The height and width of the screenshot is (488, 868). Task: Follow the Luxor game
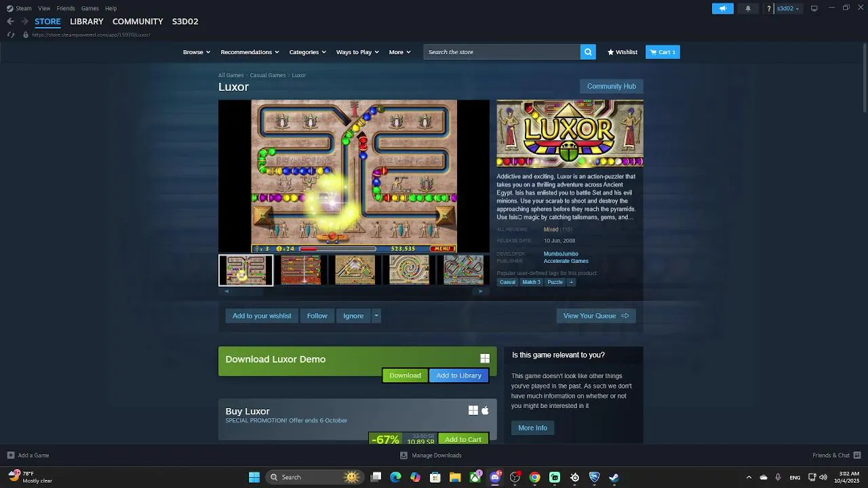point(317,316)
